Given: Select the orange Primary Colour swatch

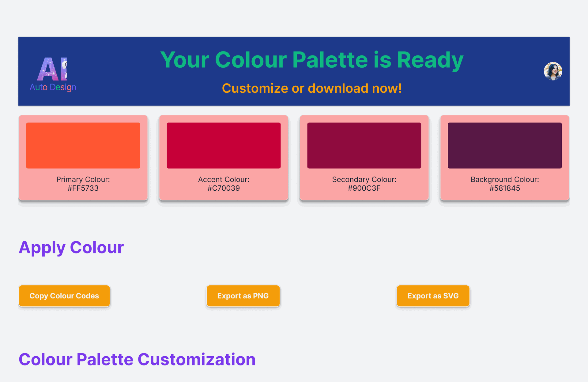Looking at the screenshot, I should (x=83, y=145).
